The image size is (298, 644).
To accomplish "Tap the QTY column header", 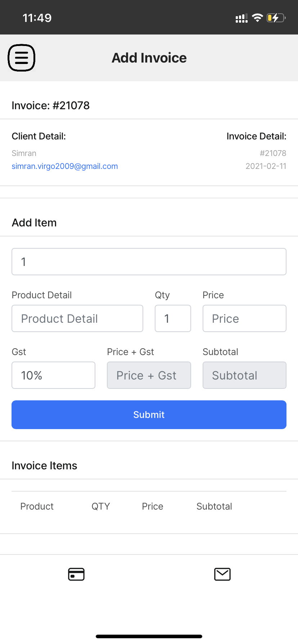I will pos(101,506).
